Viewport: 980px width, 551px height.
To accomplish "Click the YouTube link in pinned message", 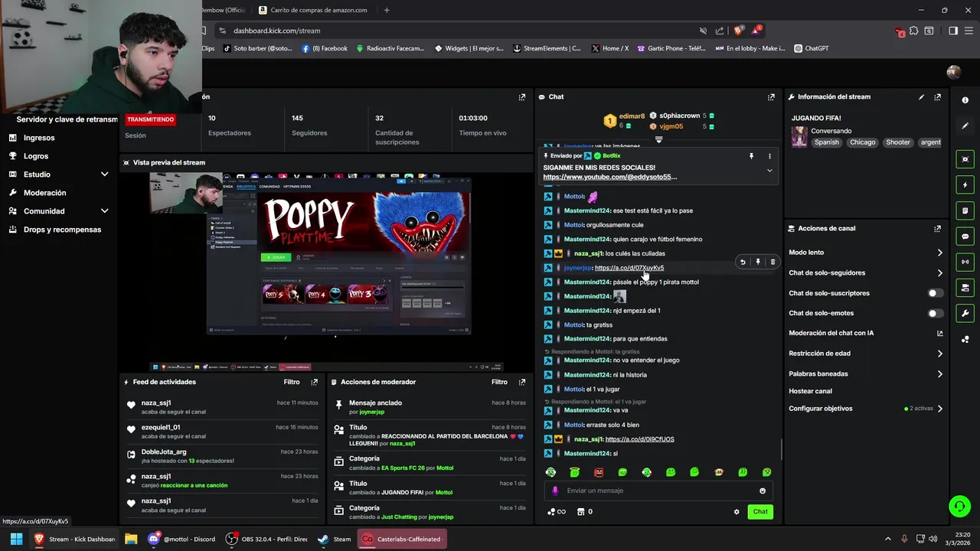I will click(610, 177).
